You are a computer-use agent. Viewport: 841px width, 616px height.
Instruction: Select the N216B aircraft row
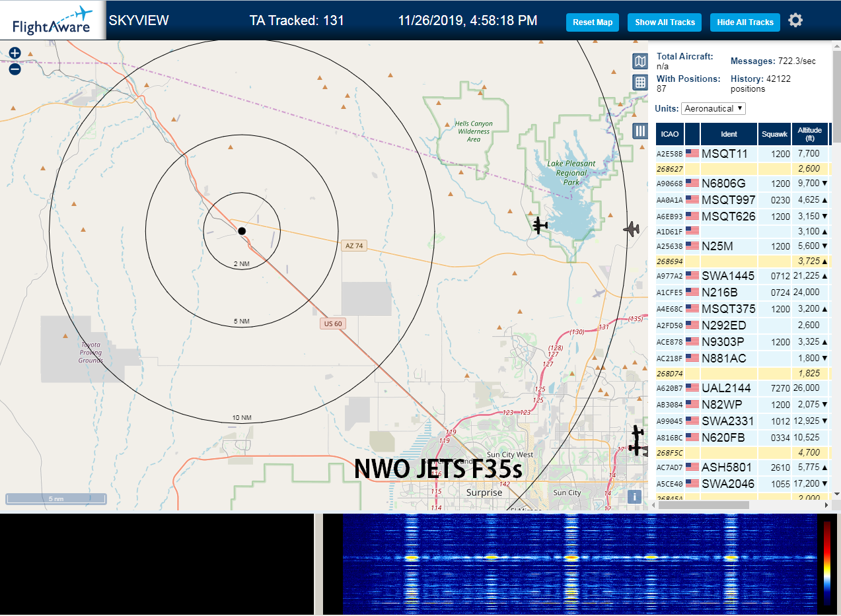point(743,292)
